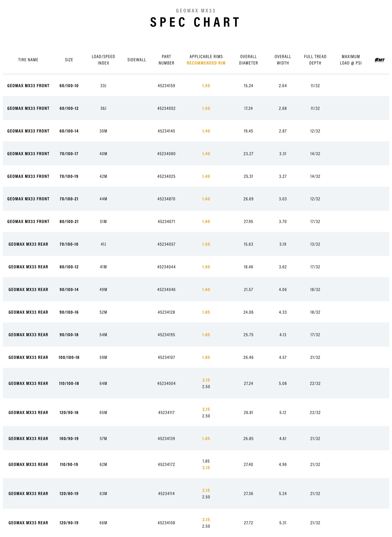
Task: Click overall width value 5.31
Action: click(283, 523)
